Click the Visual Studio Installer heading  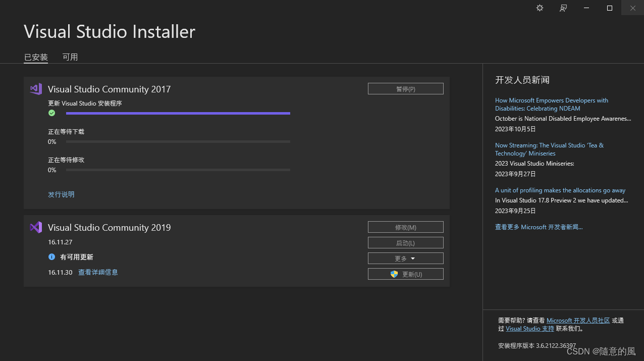pos(110,32)
